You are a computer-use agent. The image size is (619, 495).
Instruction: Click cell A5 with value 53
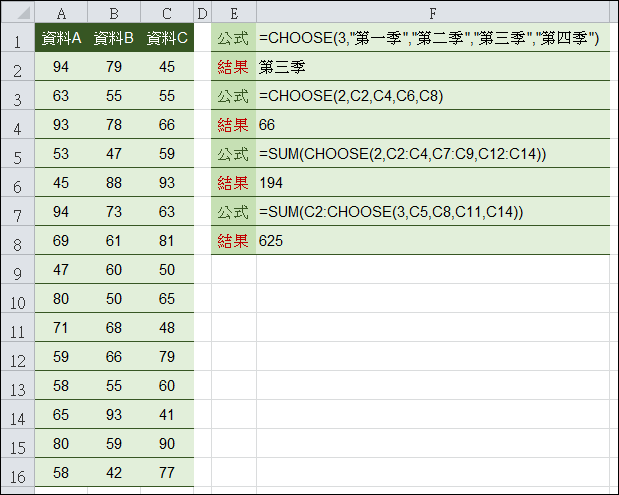point(61,153)
